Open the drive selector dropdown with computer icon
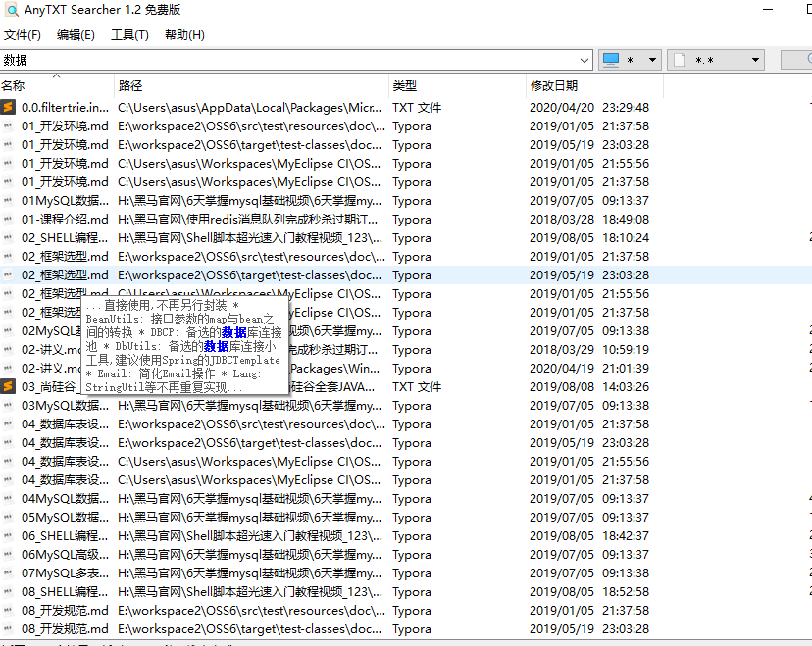This screenshot has width=812, height=646. pos(631,60)
